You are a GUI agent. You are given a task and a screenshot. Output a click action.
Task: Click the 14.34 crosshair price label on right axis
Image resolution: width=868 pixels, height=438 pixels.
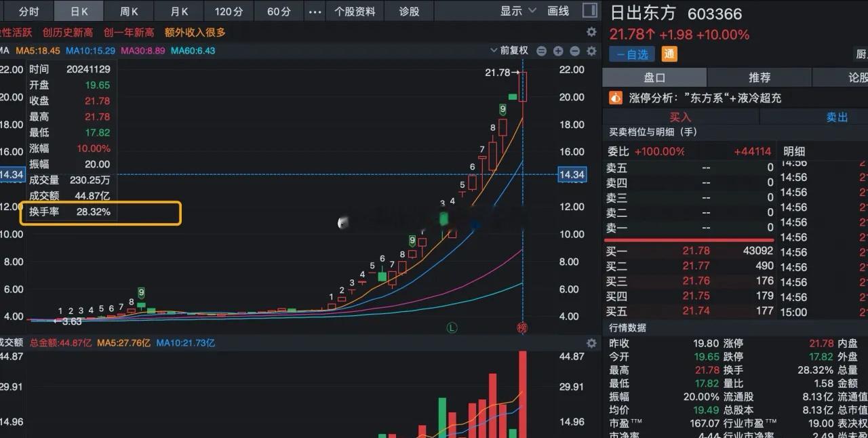click(x=571, y=174)
